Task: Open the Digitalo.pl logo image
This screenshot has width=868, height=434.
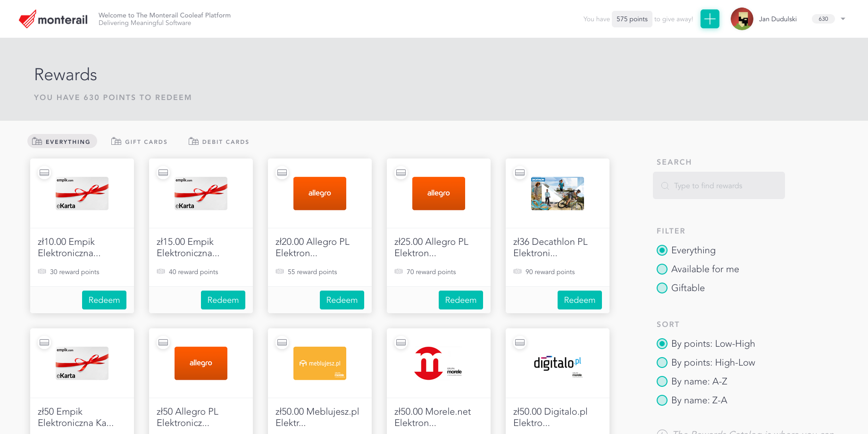Action: pyautogui.click(x=558, y=363)
